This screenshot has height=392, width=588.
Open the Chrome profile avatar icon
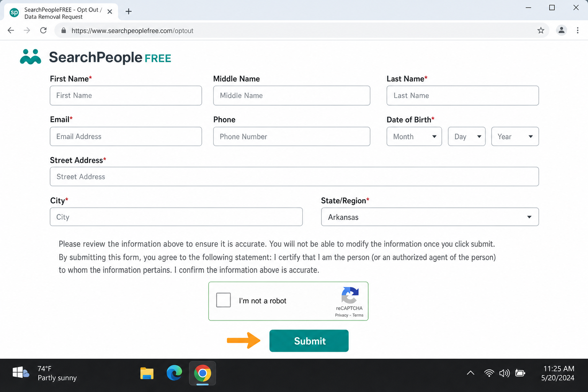tap(561, 30)
